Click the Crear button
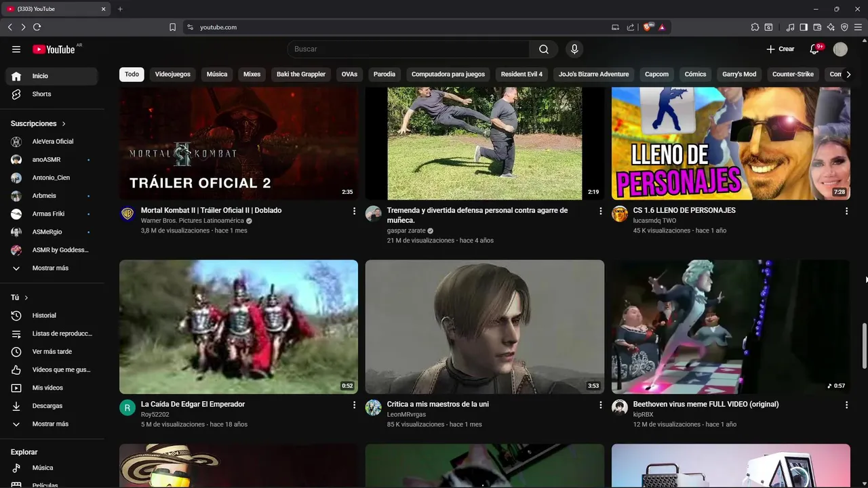The image size is (868, 488). coord(780,49)
